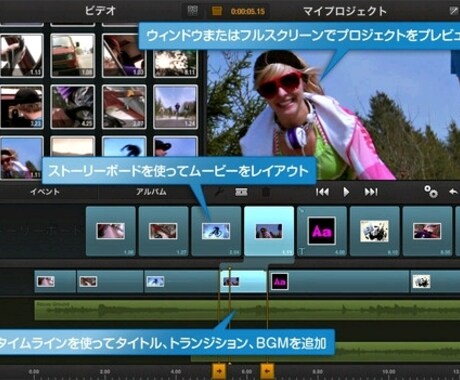Play the project preview
The image size is (460, 380).
[x=346, y=192]
